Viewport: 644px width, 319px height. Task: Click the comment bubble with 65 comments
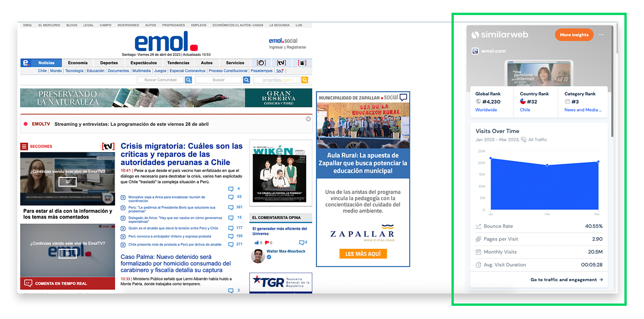[x=231, y=197]
